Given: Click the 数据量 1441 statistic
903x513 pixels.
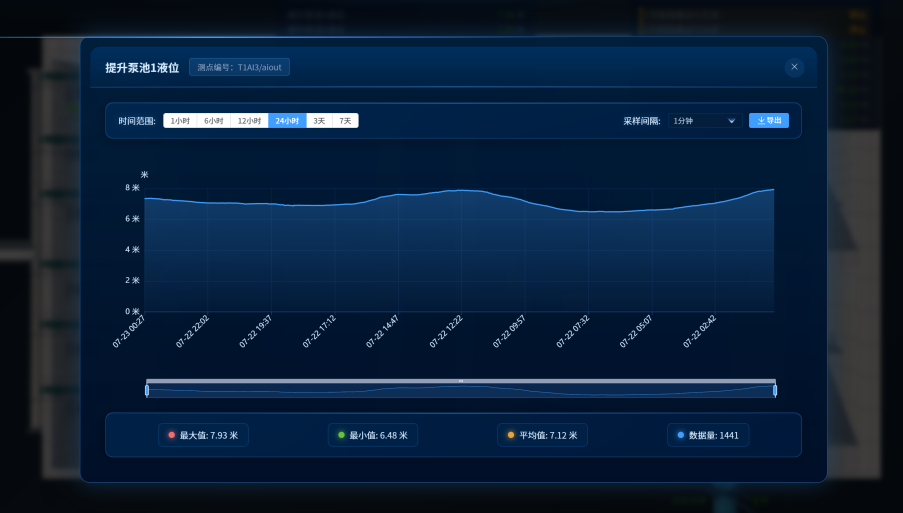Looking at the screenshot, I should 708,435.
